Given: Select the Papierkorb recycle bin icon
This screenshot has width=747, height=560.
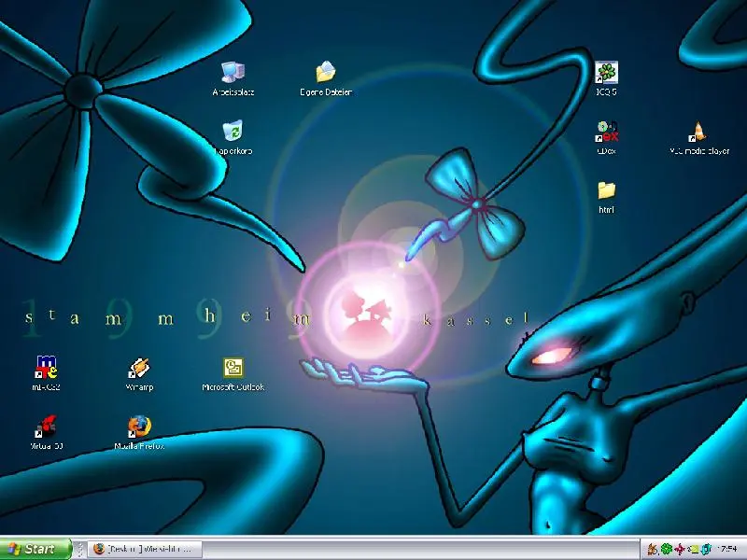Looking at the screenshot, I should coord(233,133).
